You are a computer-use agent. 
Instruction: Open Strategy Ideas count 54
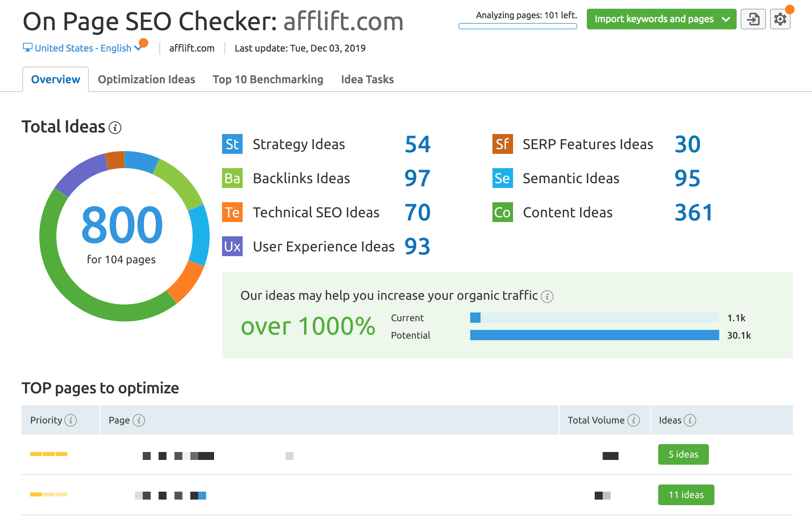click(417, 144)
